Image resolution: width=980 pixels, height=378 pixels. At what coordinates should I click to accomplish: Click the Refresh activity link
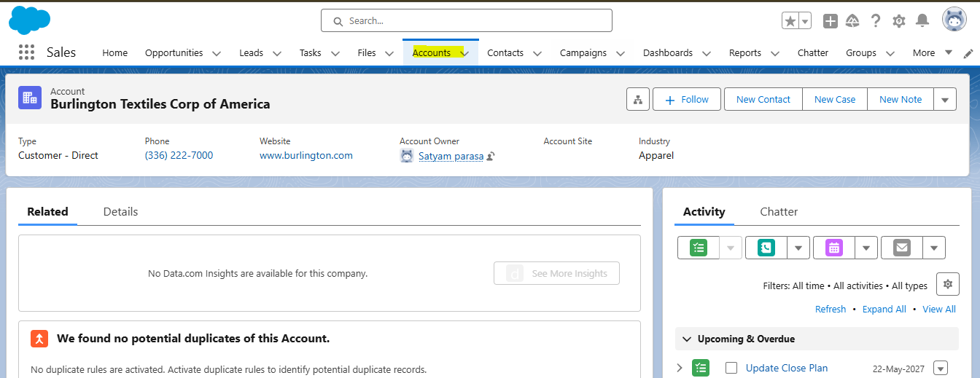click(x=831, y=309)
